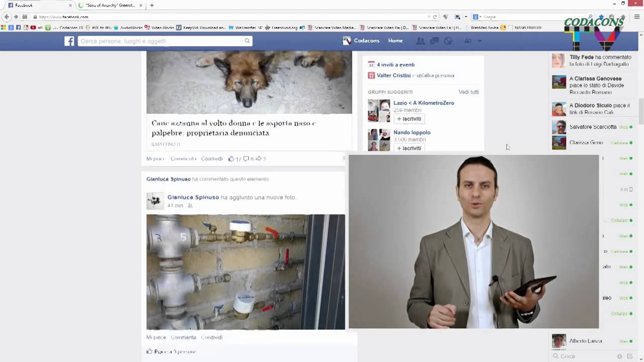Open the water pipes photo

246,272
